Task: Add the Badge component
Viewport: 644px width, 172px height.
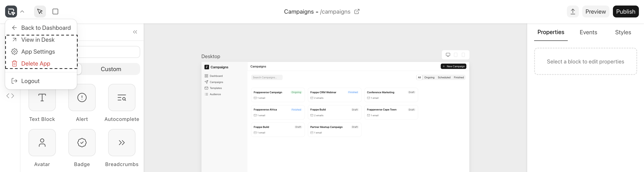Action: (x=82, y=142)
